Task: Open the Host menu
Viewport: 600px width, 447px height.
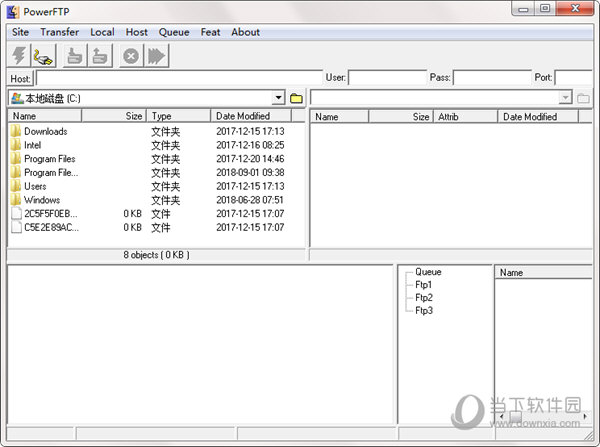Action: pos(137,32)
